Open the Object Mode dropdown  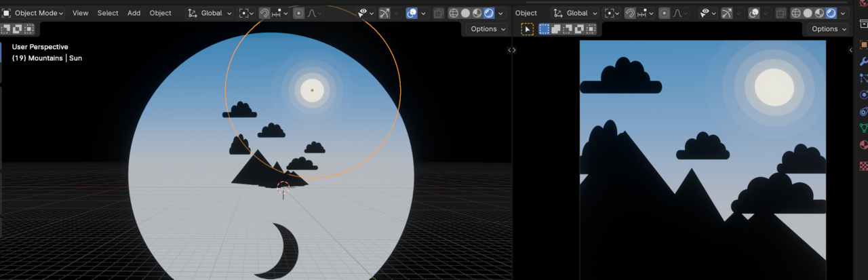33,13
